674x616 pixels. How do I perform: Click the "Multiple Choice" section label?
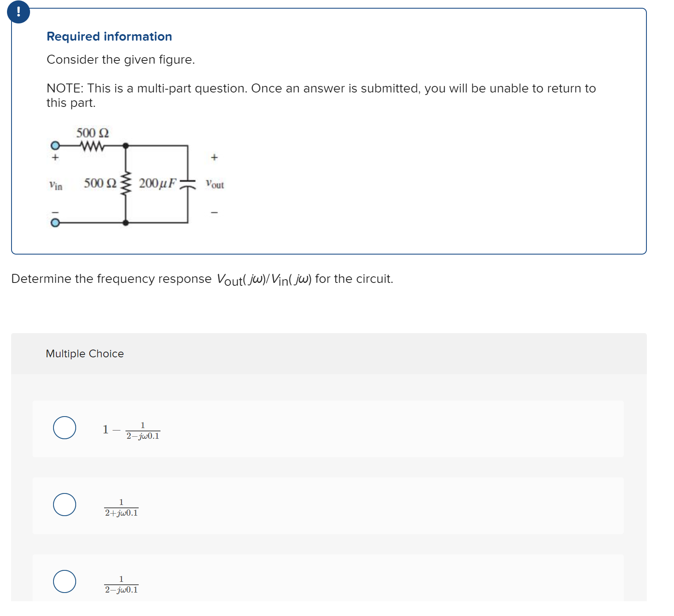(85, 354)
